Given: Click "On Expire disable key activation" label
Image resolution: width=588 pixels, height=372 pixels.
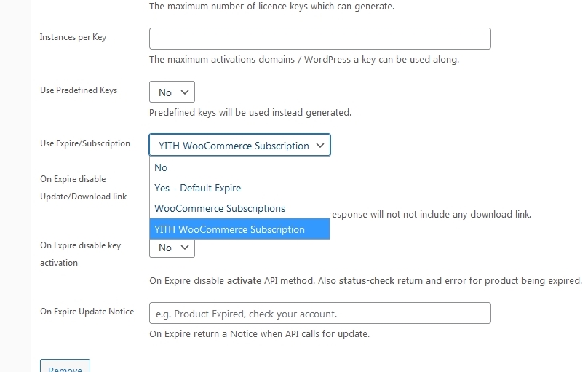Looking at the screenshot, I should 80,254.
